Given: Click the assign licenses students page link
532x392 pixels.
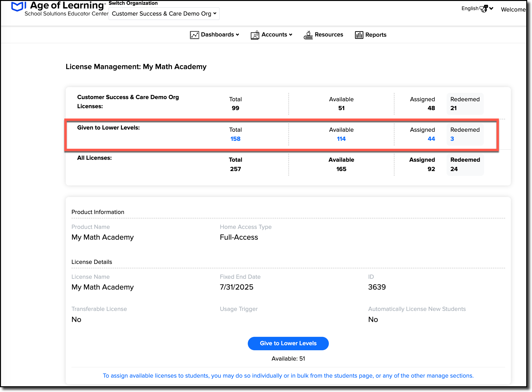Looking at the screenshot, I should 288,376.
